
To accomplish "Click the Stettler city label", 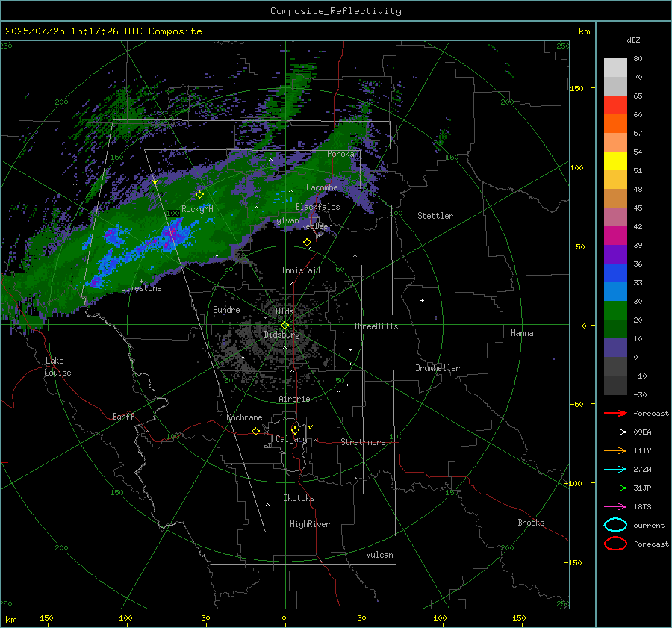I will [435, 216].
